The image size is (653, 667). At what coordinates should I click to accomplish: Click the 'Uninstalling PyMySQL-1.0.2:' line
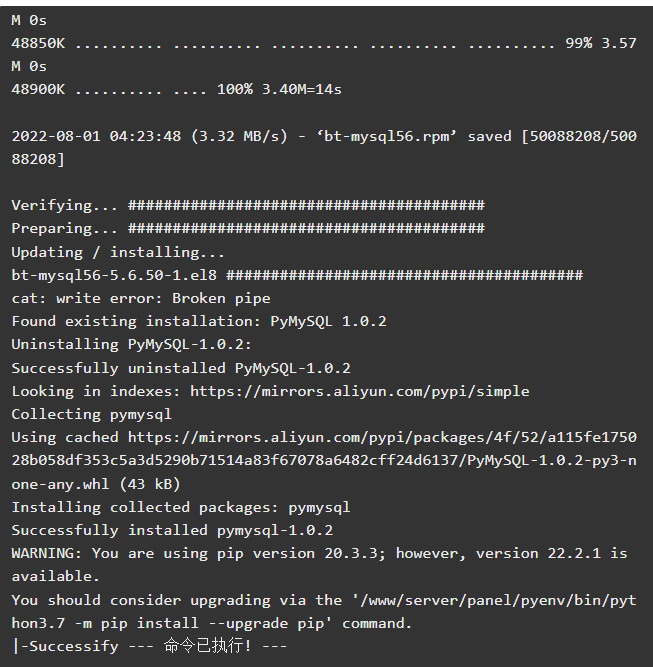[x=131, y=344]
